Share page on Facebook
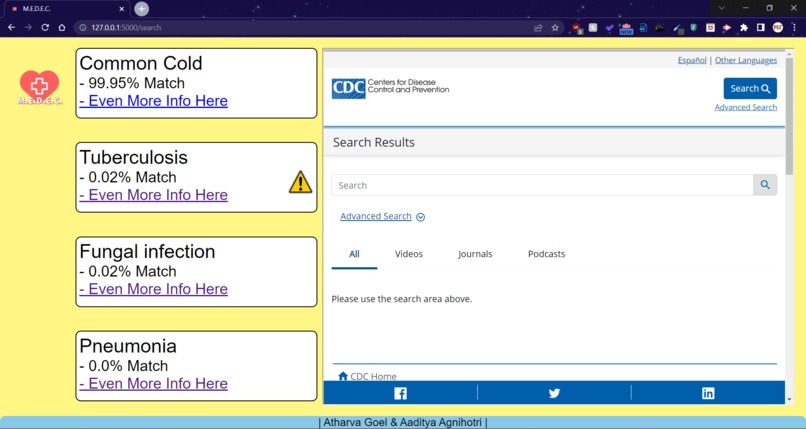806x429 pixels. (x=400, y=394)
